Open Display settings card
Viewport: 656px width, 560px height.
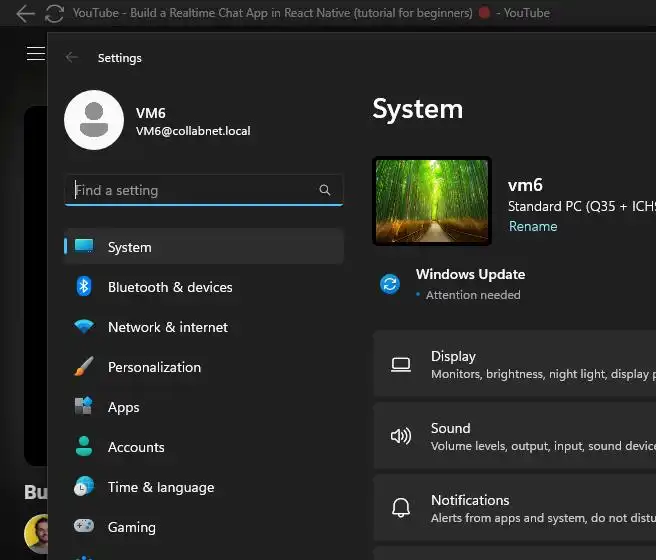click(515, 363)
